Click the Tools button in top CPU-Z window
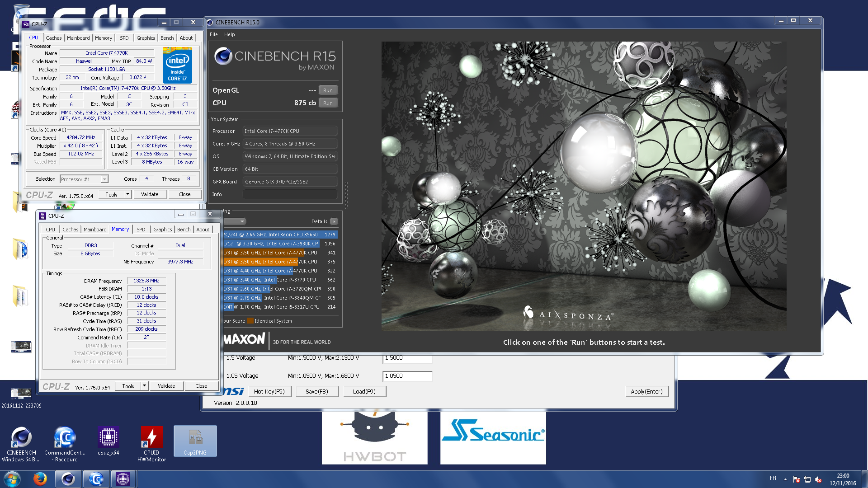This screenshot has height=488, width=868. 112,194
